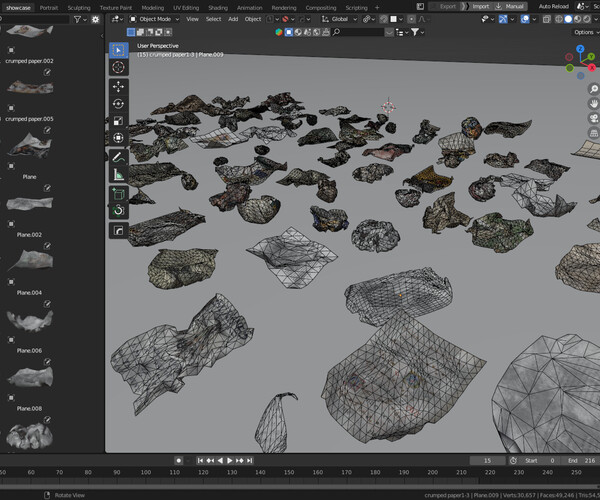Expand the header filter funnel dropdown
The width and height of the screenshot is (600, 500).
(x=417, y=33)
